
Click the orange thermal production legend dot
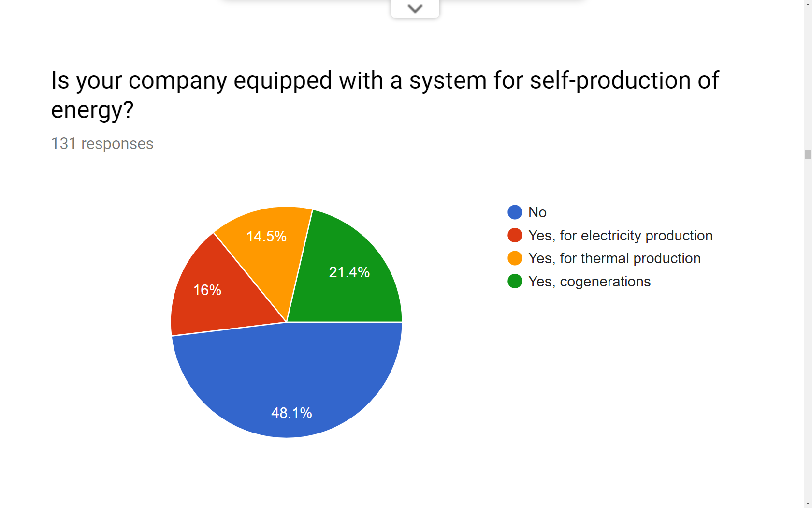515,258
